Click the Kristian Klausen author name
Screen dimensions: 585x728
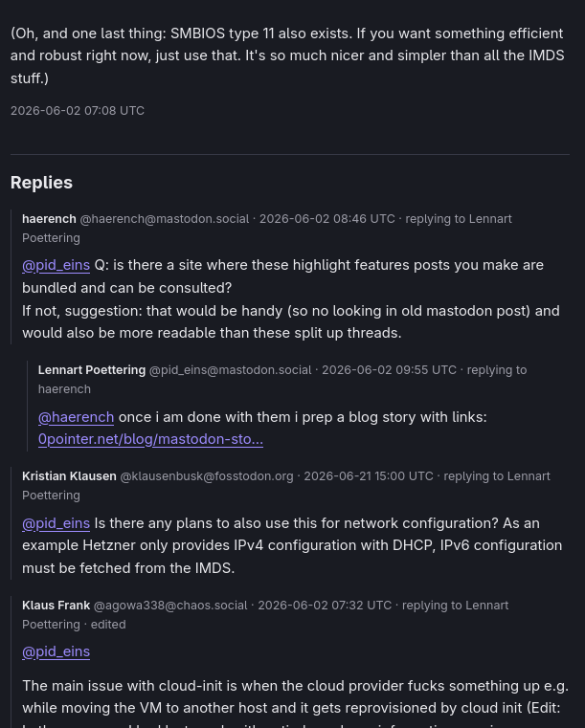click(69, 476)
